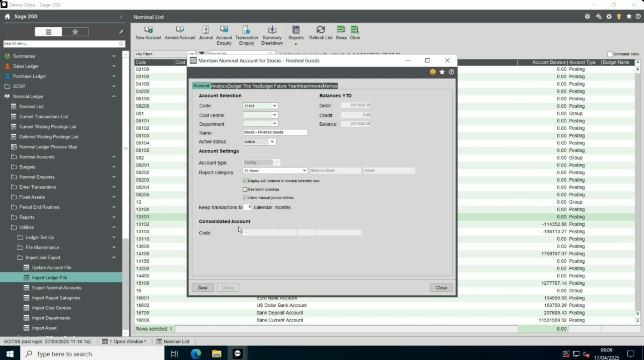This screenshot has height=360, width=644.
Task: Click the filter funnel icon
Action: point(202,54)
